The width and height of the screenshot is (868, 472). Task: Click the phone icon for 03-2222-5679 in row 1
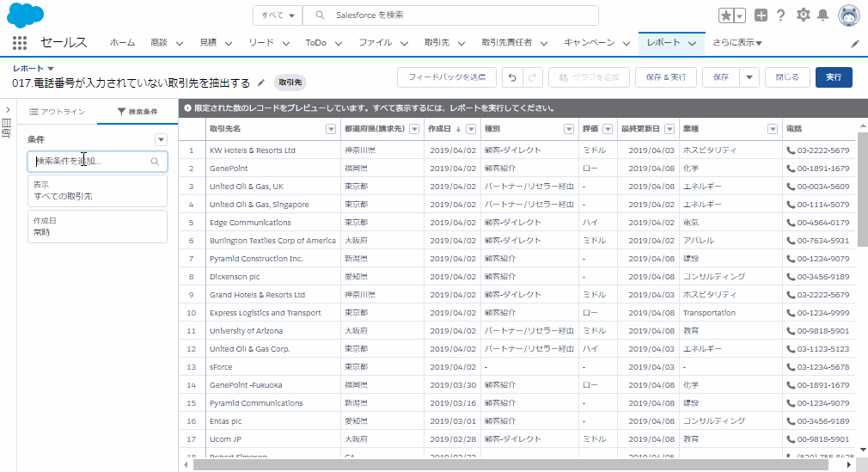click(791, 150)
